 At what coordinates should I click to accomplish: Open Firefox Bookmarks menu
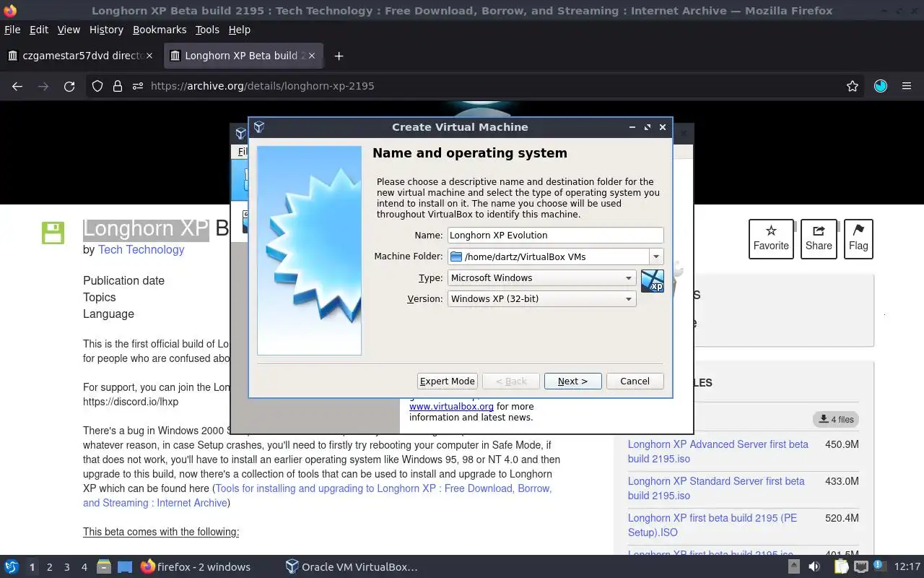[160, 30]
